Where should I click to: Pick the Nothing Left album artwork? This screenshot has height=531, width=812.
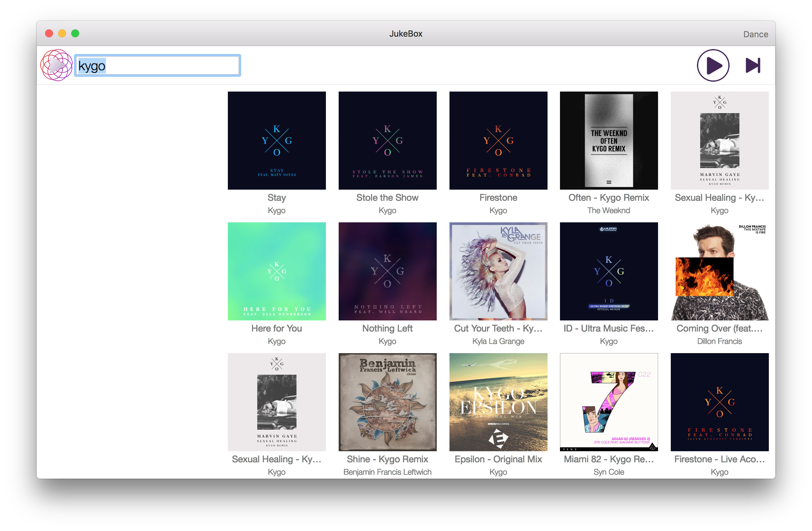pyautogui.click(x=387, y=271)
